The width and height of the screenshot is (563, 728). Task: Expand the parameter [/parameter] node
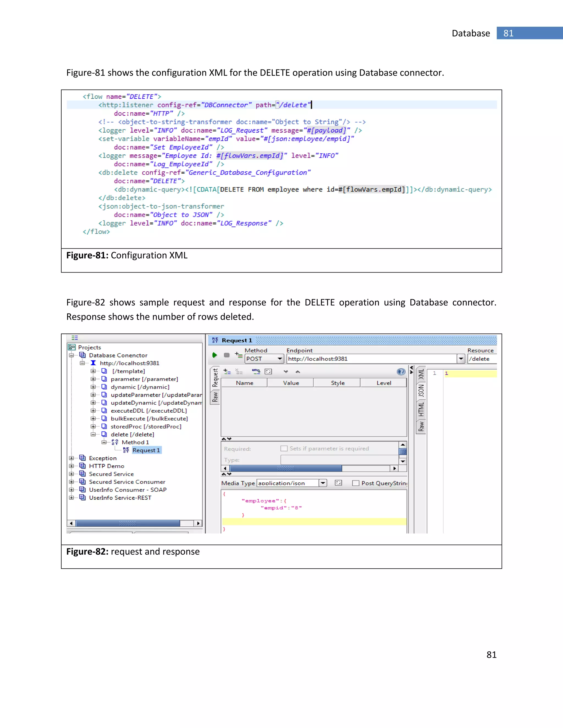click(93, 379)
